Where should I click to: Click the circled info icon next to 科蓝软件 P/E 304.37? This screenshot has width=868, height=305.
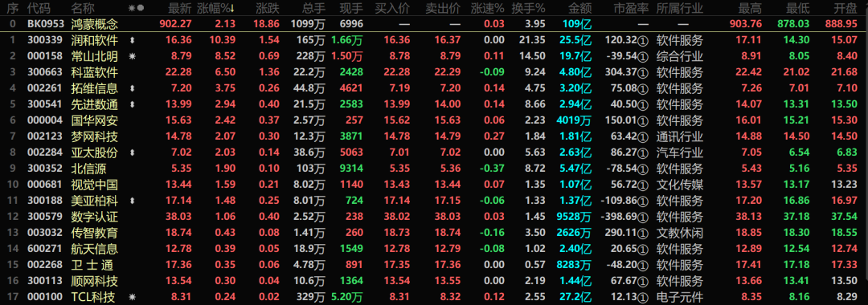(643, 72)
